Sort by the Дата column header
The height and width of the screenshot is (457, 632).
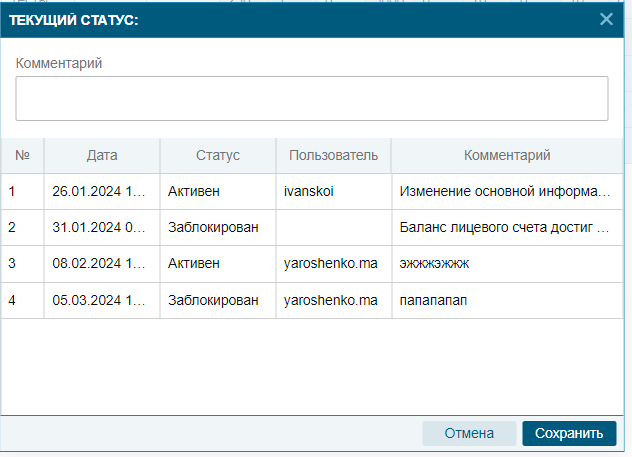coord(102,155)
